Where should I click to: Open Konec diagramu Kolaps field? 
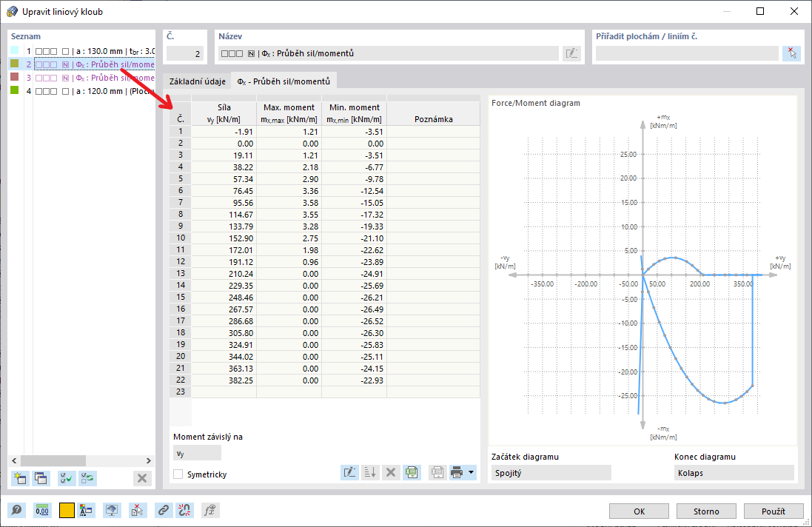(x=734, y=473)
